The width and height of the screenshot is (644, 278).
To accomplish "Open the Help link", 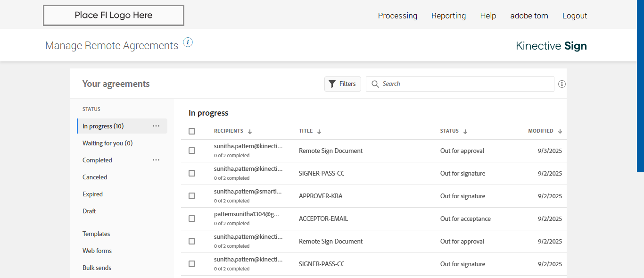I will [x=488, y=16].
